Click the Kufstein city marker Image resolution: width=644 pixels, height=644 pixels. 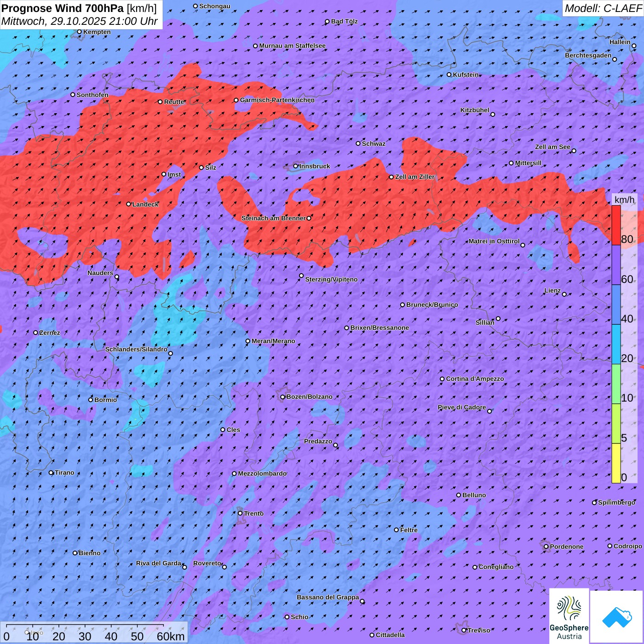point(449,75)
